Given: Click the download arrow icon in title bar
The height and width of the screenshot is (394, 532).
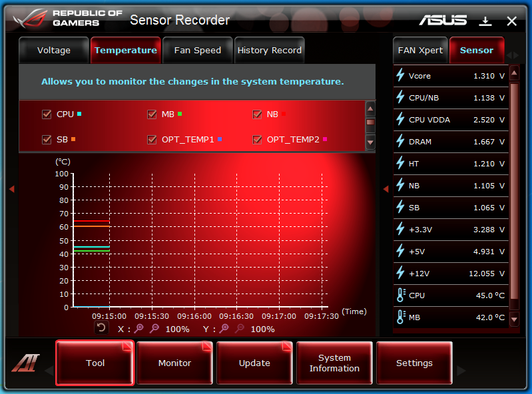Looking at the screenshot, I should (x=485, y=21).
